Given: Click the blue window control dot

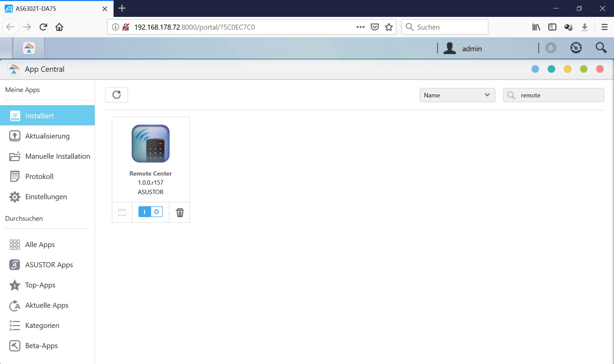Looking at the screenshot, I should point(535,69).
